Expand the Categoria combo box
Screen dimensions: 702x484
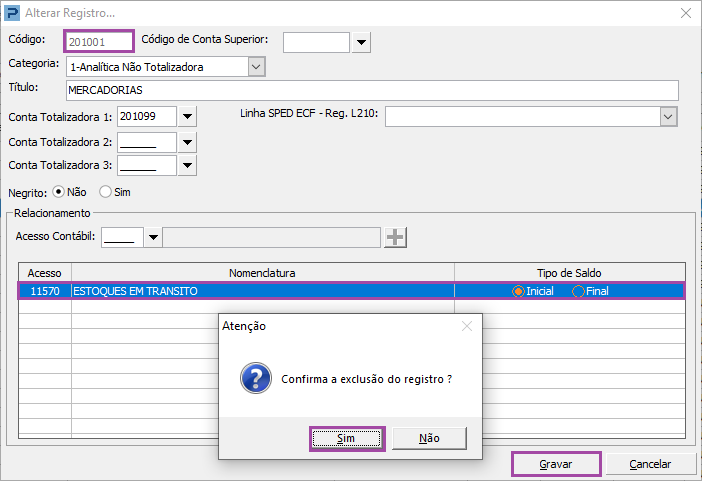tap(256, 67)
